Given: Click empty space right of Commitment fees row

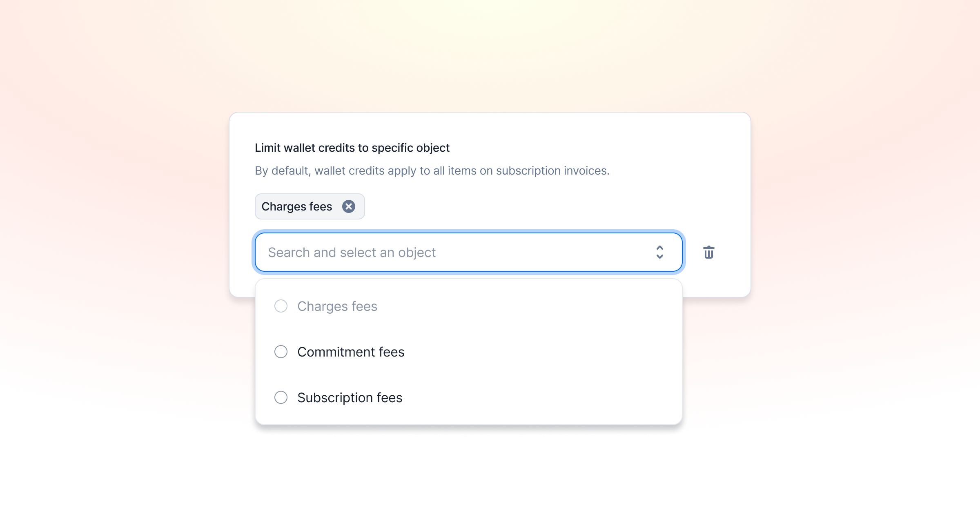Looking at the screenshot, I should tap(543, 352).
